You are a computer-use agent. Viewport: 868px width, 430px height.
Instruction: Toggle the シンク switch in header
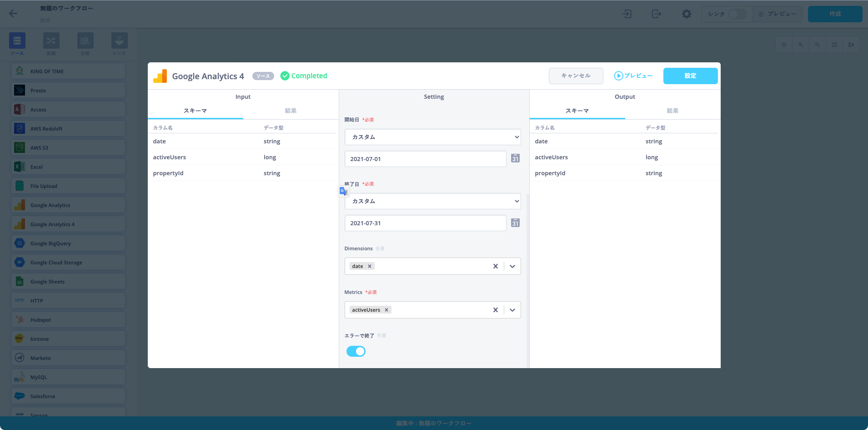point(738,14)
